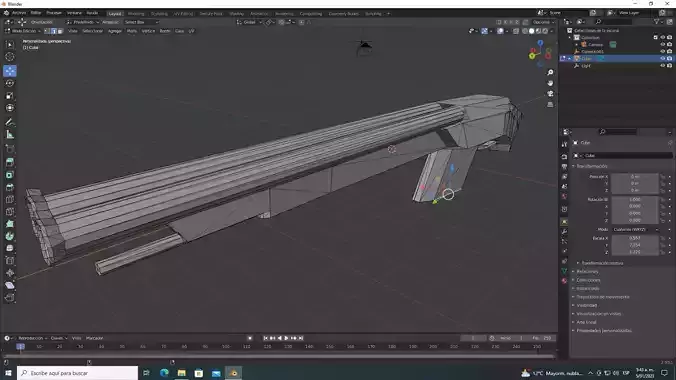The width and height of the screenshot is (676, 380).
Task: Select the Edge Slide tool
Action: point(10,261)
